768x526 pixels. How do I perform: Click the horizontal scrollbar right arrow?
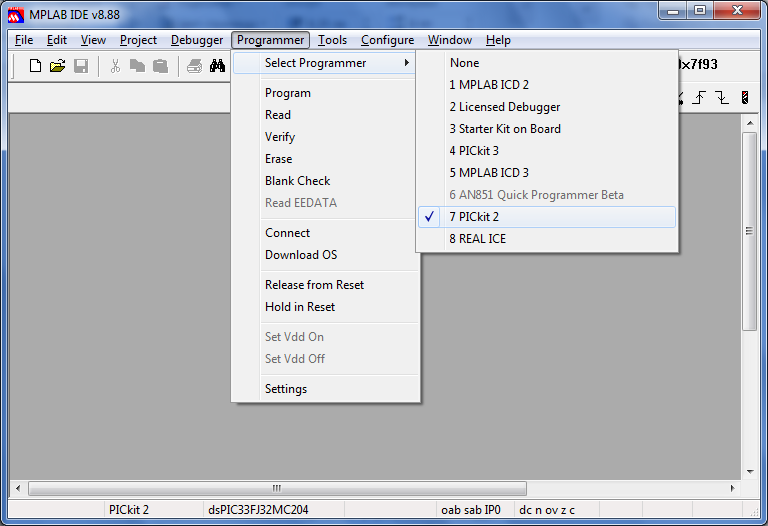click(733, 488)
